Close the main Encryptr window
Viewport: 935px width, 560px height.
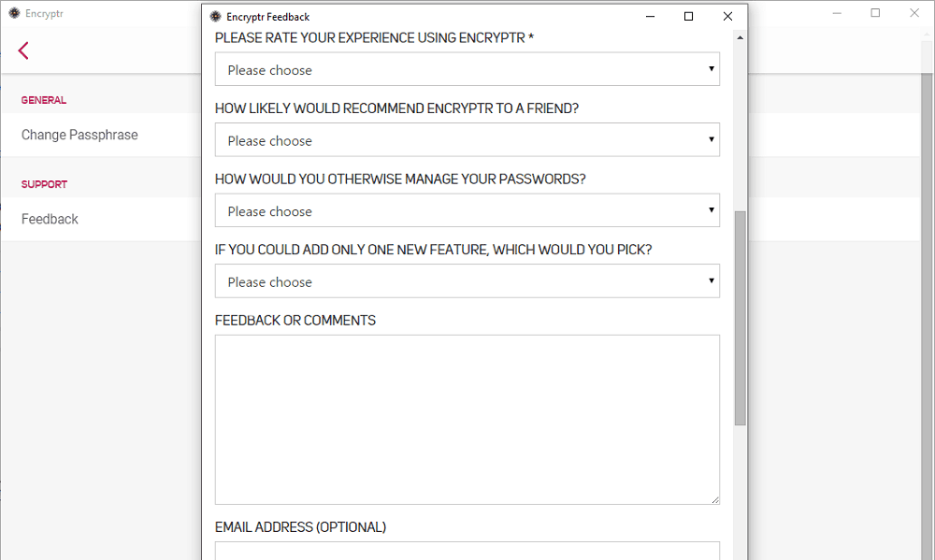914,13
